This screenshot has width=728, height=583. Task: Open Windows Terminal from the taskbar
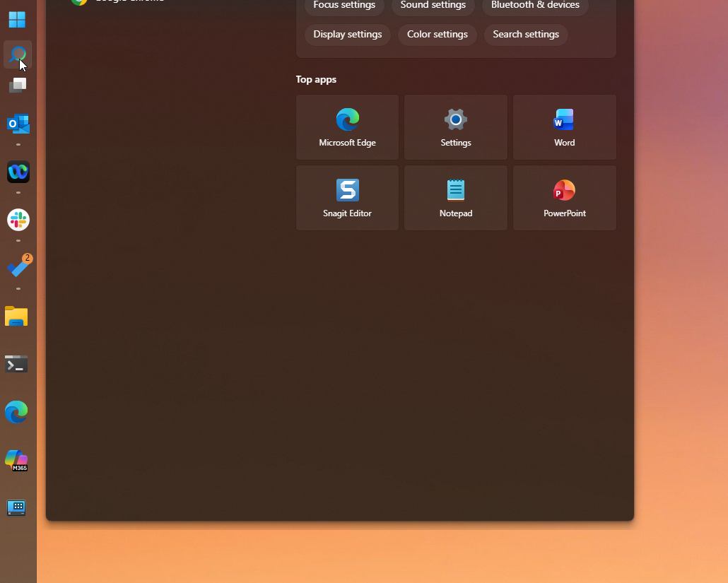click(x=16, y=365)
